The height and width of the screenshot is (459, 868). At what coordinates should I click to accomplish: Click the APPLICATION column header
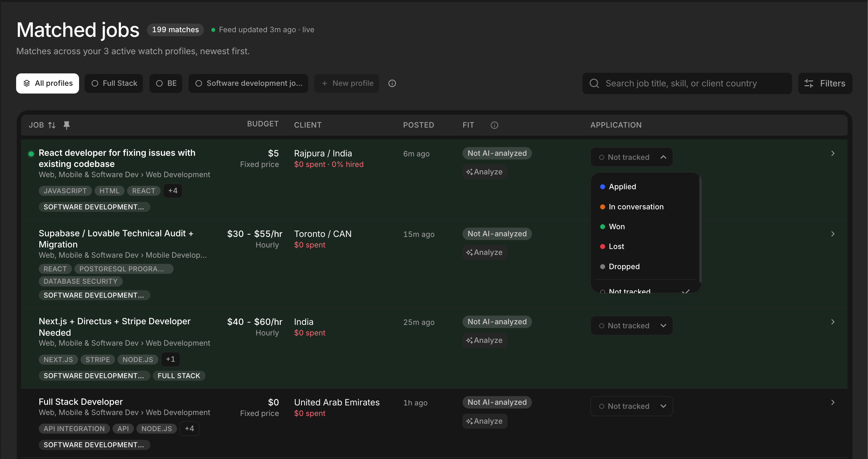[x=616, y=125]
